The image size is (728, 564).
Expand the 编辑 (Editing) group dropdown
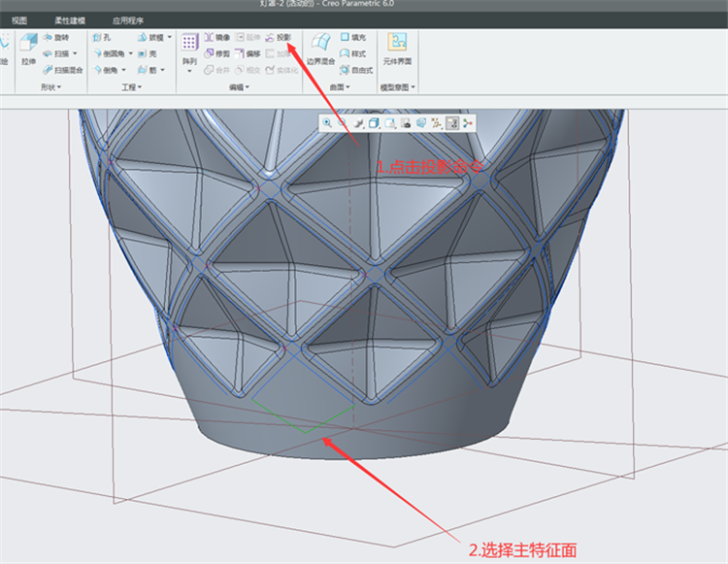[239, 87]
